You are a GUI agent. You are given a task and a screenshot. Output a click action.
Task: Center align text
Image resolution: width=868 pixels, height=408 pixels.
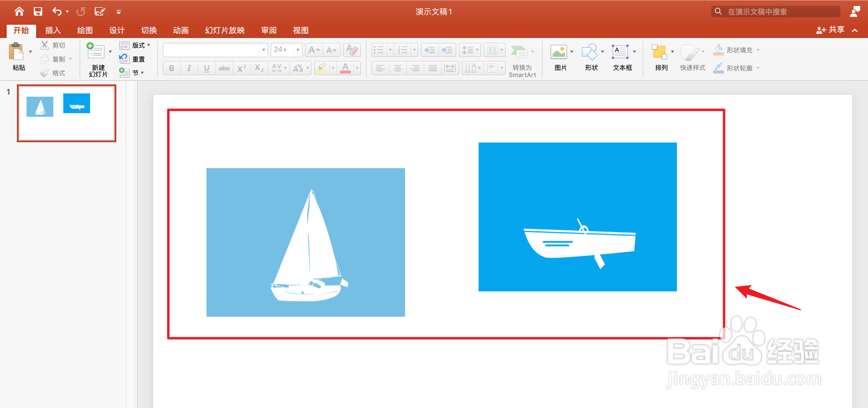tap(398, 68)
